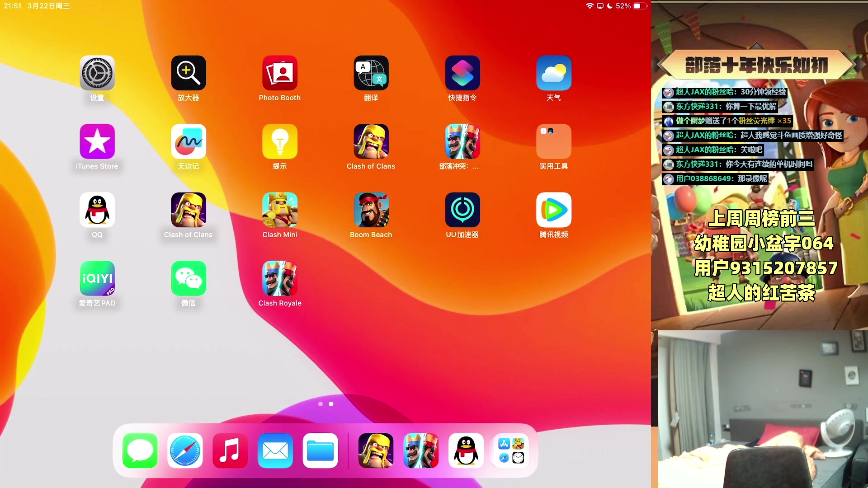Screen dimensions: 868x488
Task: Switch to the first home screen page dot
Action: coord(321,404)
